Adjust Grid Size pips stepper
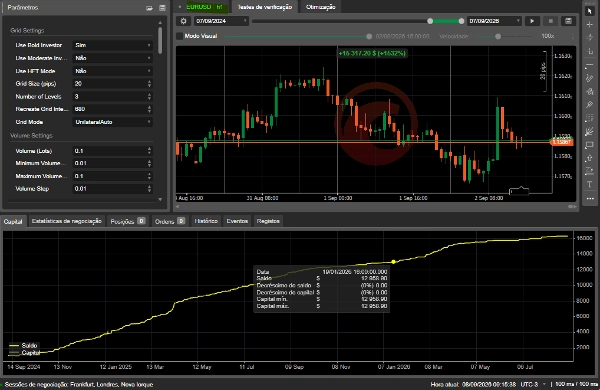 point(149,84)
